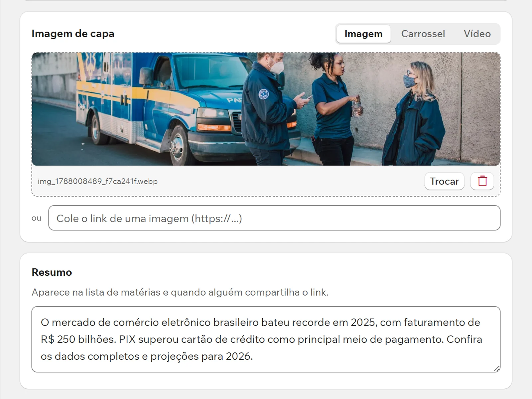Click the image link input field
The height and width of the screenshot is (399, 532).
(x=274, y=218)
